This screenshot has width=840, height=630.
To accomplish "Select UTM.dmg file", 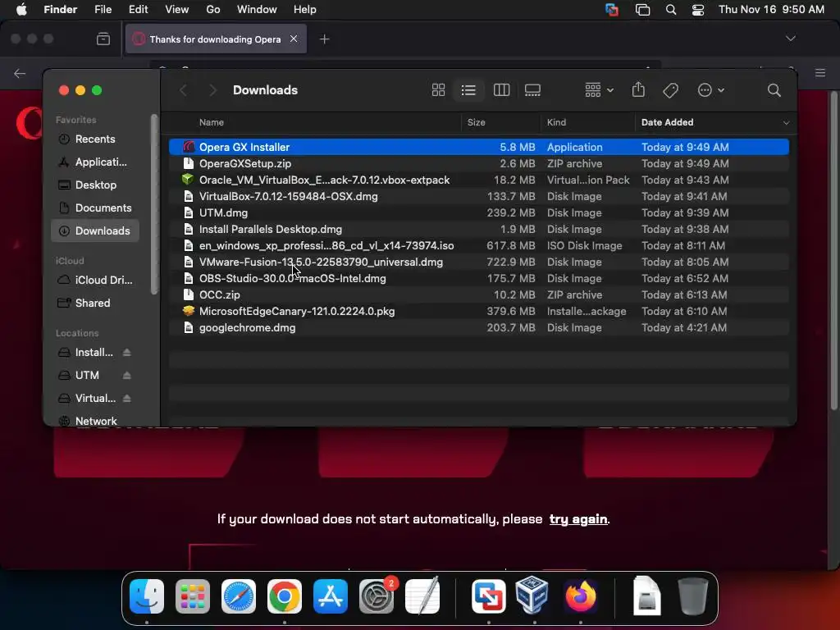I will pos(479,212).
